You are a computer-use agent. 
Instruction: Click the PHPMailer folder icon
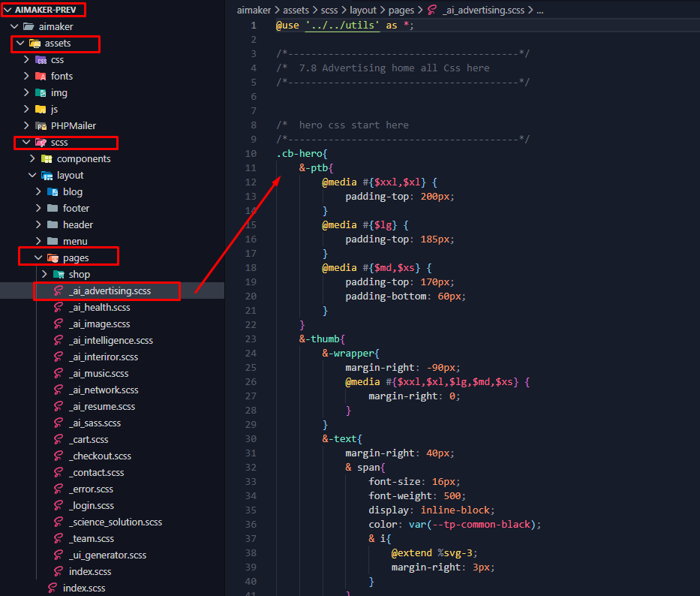click(x=41, y=126)
